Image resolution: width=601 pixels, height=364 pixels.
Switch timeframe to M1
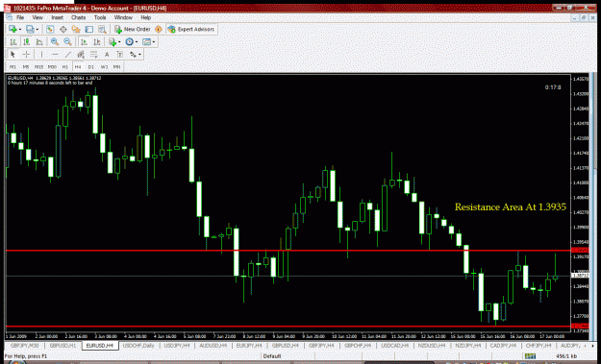(x=13, y=66)
